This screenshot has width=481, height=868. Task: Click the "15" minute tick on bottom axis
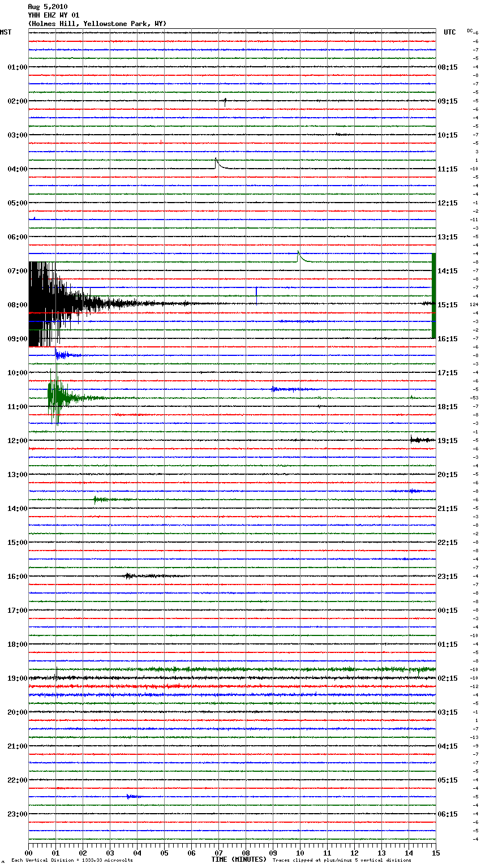pos(436,853)
